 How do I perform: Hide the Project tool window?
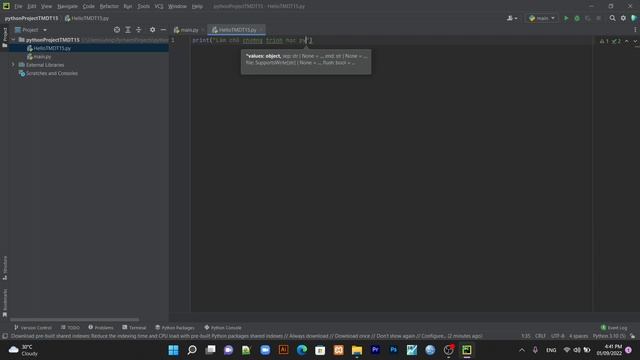(163, 30)
